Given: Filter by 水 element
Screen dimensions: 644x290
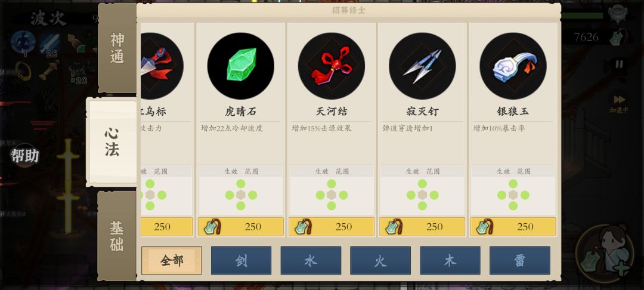Looking at the screenshot, I should (x=311, y=260).
